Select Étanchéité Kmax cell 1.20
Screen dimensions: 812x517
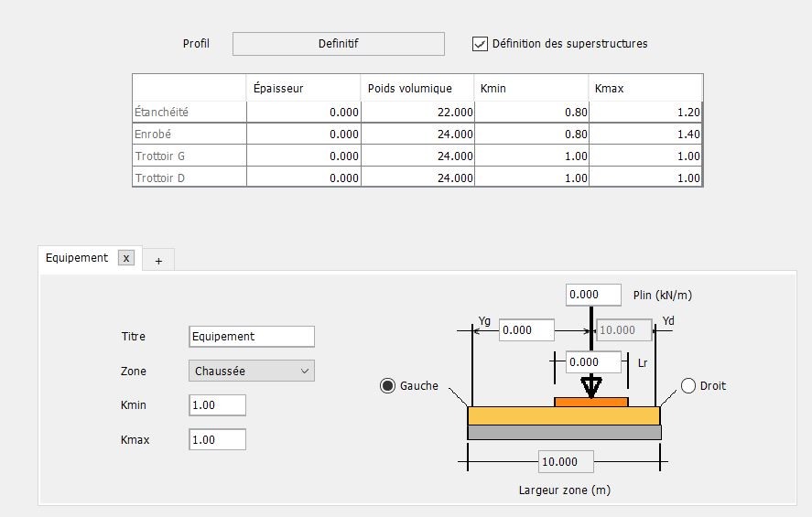(645, 112)
